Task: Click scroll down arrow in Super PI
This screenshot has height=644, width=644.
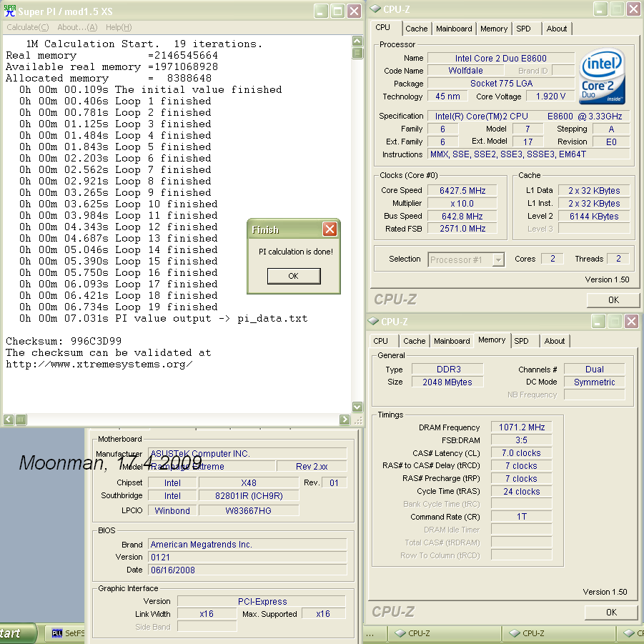Action: (357, 407)
